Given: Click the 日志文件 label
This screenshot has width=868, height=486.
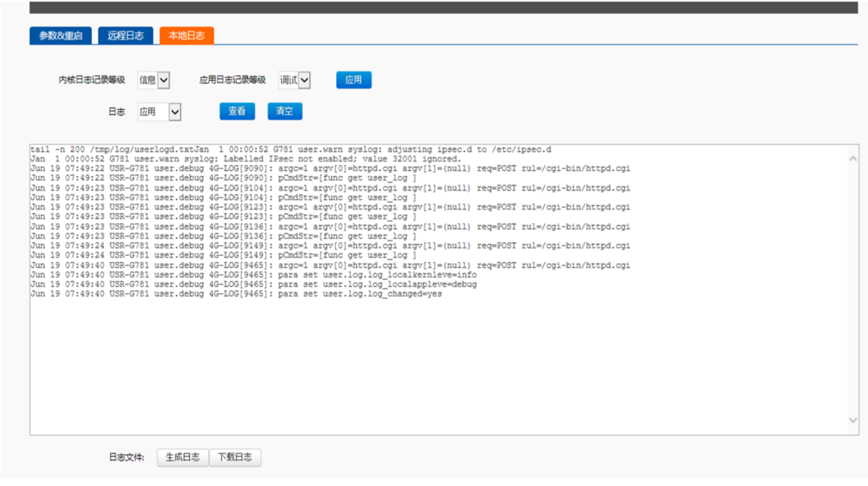Looking at the screenshot, I should tap(126, 458).
